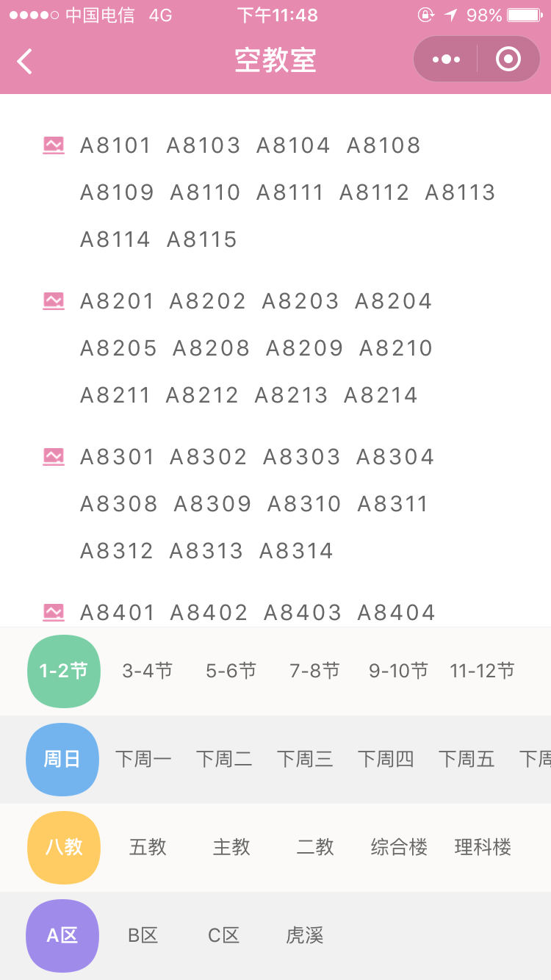Switch day to 下周一
Image resolution: width=551 pixels, height=980 pixels.
click(143, 759)
